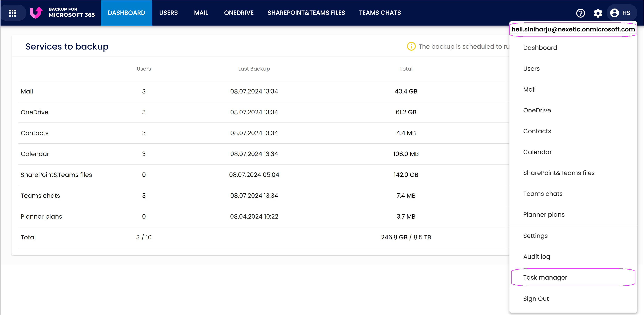Click the 08.04.2024 10:22 Planner backup date
The width and height of the screenshot is (644, 315).
(x=254, y=216)
